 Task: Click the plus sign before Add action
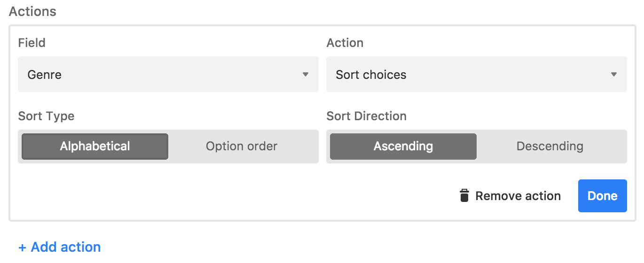[x=22, y=247]
